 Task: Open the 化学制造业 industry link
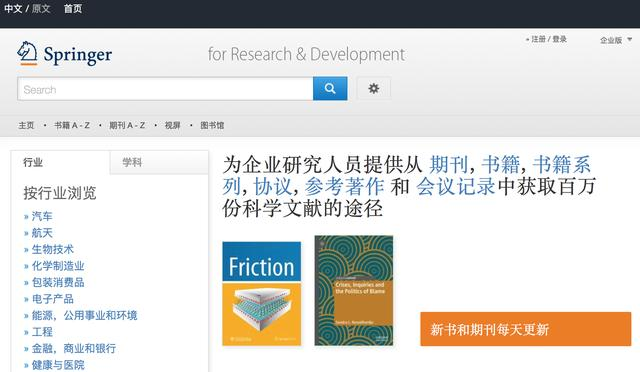tap(58, 266)
